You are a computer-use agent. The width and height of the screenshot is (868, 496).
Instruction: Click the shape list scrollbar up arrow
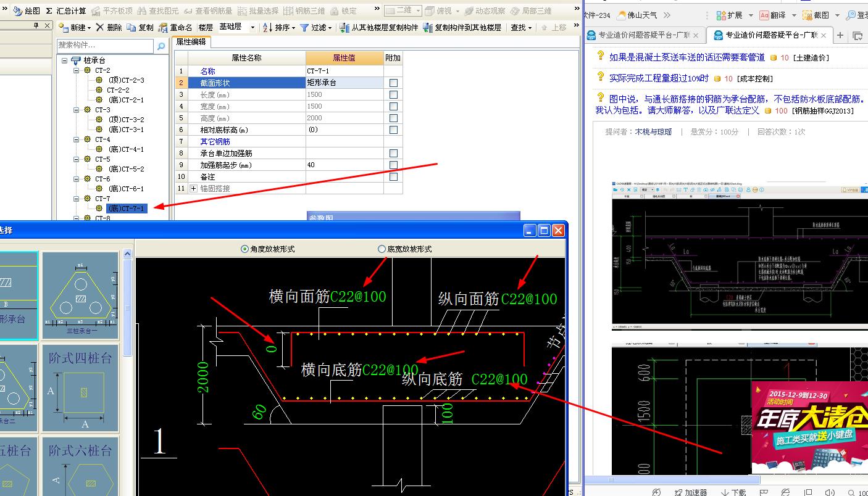click(x=127, y=254)
